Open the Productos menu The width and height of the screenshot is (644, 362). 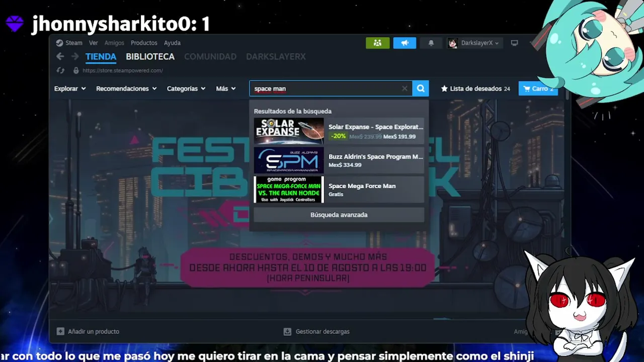pos(144,43)
